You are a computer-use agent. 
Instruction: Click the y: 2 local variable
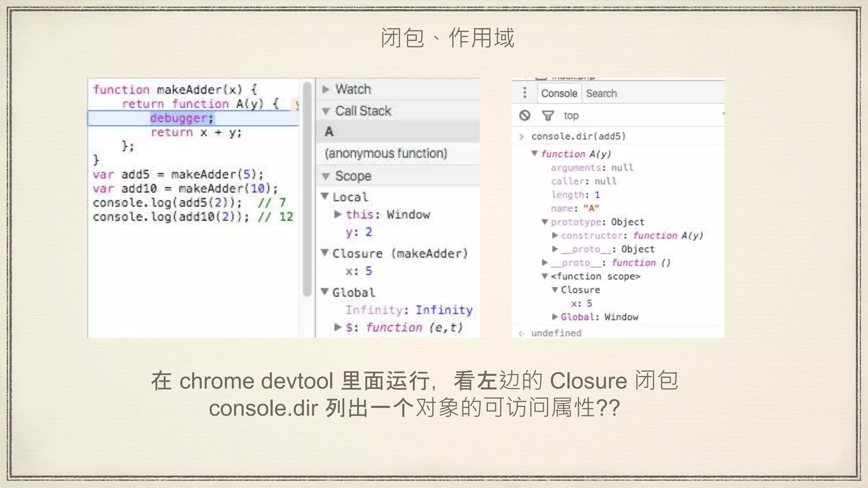[359, 232]
